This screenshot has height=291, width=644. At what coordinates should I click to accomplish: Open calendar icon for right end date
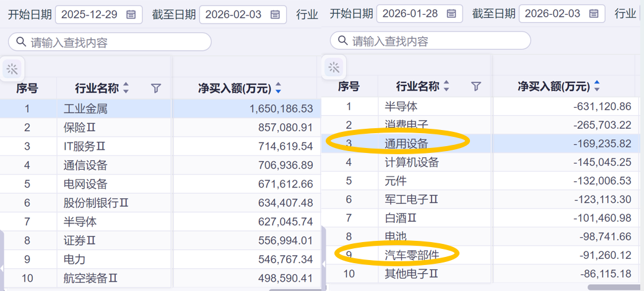click(x=593, y=14)
